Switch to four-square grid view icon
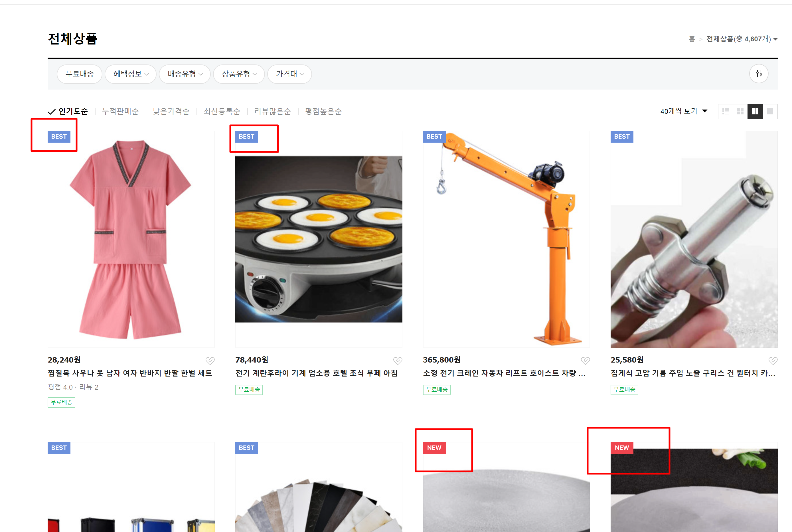The height and width of the screenshot is (532, 792). [x=740, y=111]
